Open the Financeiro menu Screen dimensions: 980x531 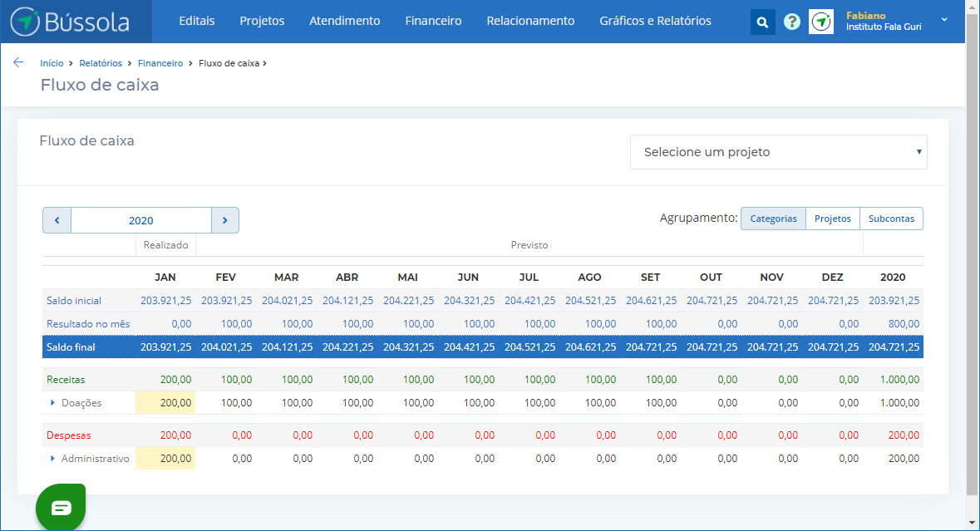point(433,21)
